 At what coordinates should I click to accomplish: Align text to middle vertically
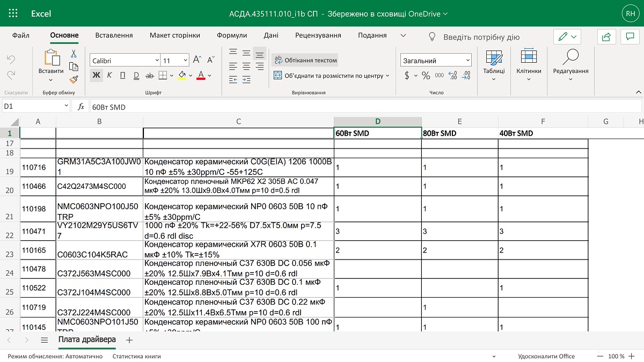[x=246, y=53]
